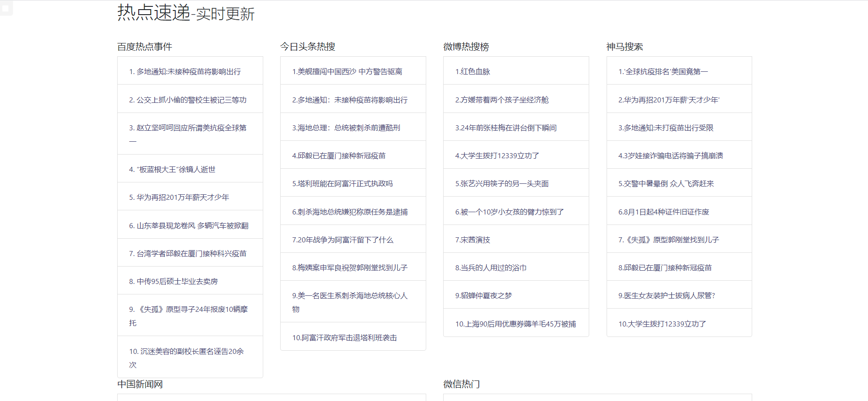Screen dimensions: 868x401
Task: Open '山东莘县现龙卷风 多辆汽车被掀翻'
Action: tap(189, 226)
